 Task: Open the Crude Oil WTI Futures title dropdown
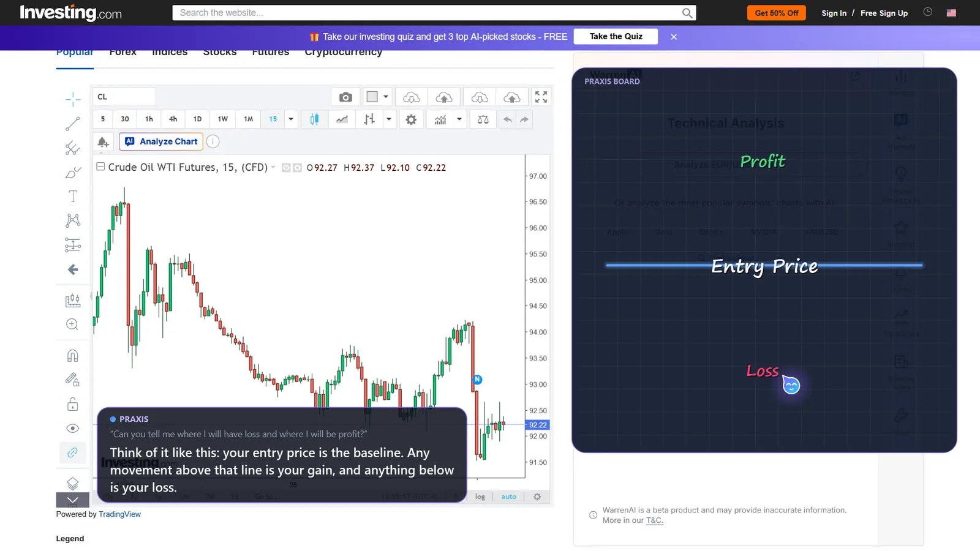click(273, 167)
